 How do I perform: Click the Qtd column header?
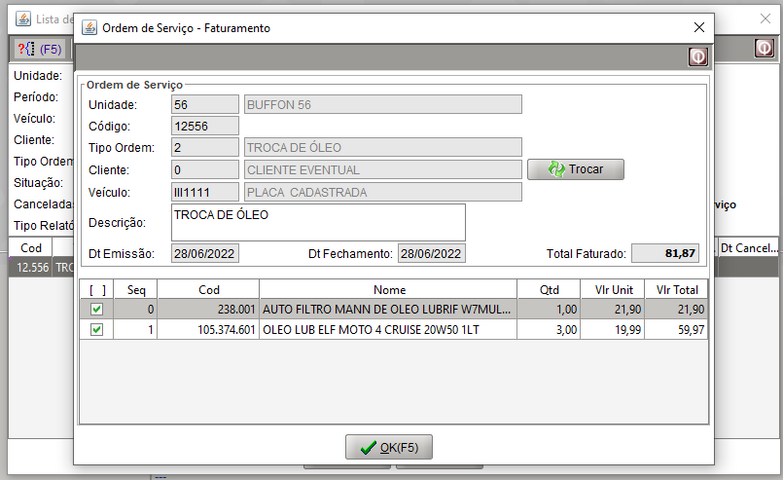[549, 289]
